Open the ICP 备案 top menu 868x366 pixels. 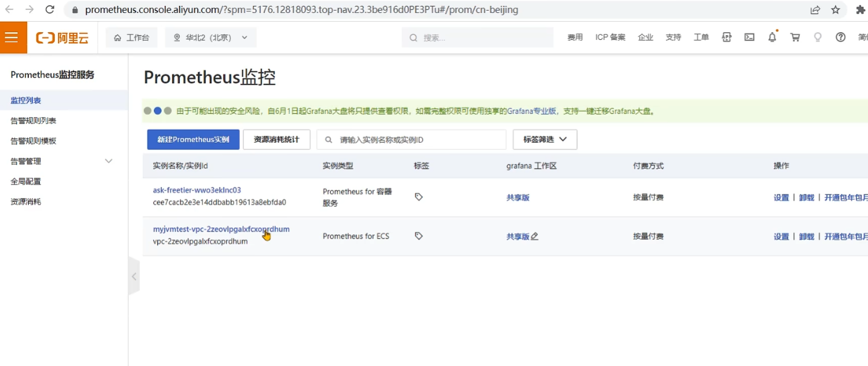610,37
